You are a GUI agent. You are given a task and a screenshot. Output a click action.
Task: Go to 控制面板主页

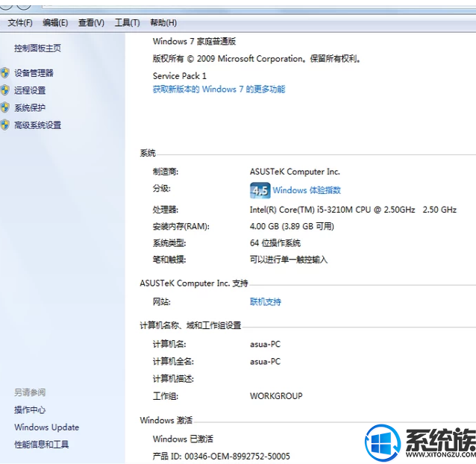[x=37, y=48]
